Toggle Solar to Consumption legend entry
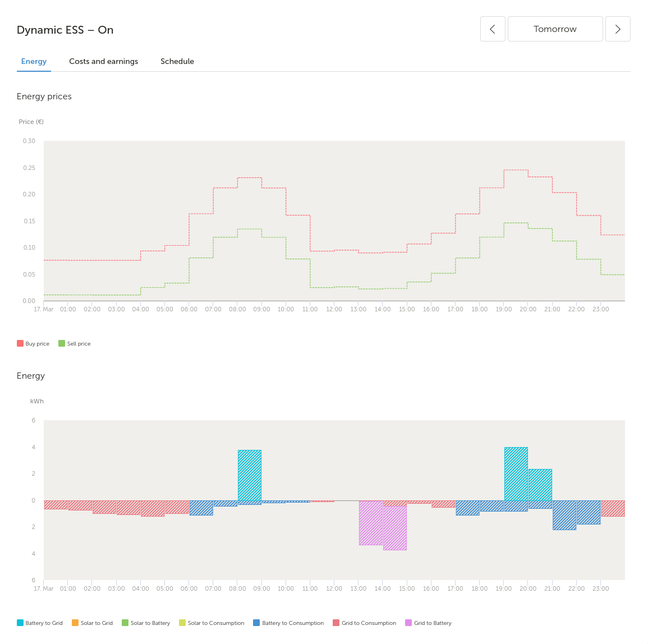The image size is (648, 644). (212, 623)
